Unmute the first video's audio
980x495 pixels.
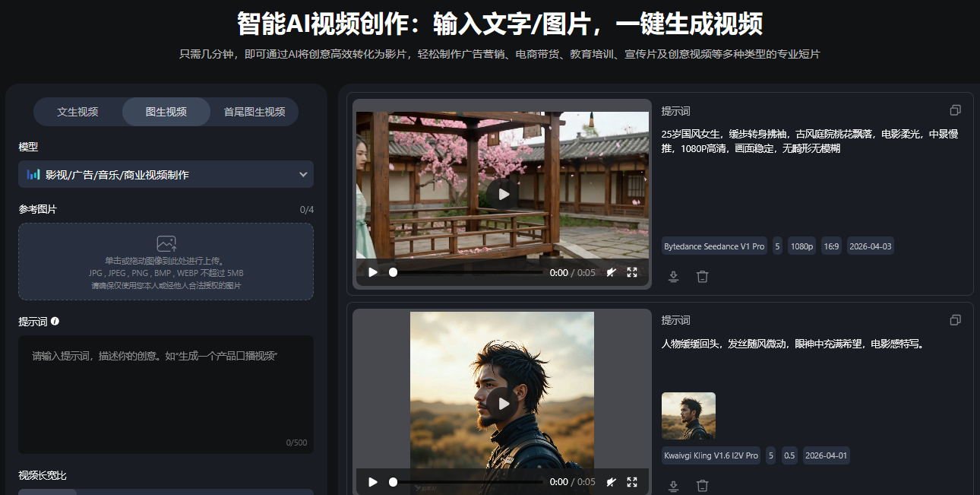coord(611,272)
